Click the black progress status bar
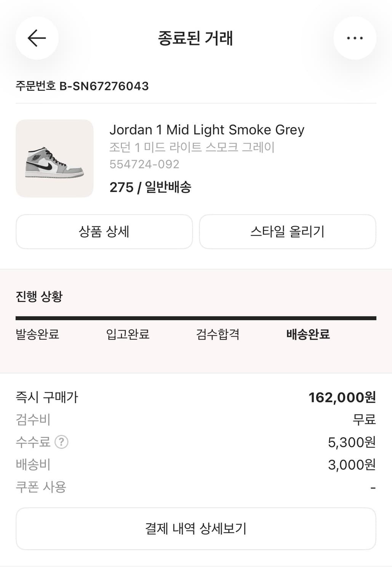The image size is (392, 572). coord(196,318)
